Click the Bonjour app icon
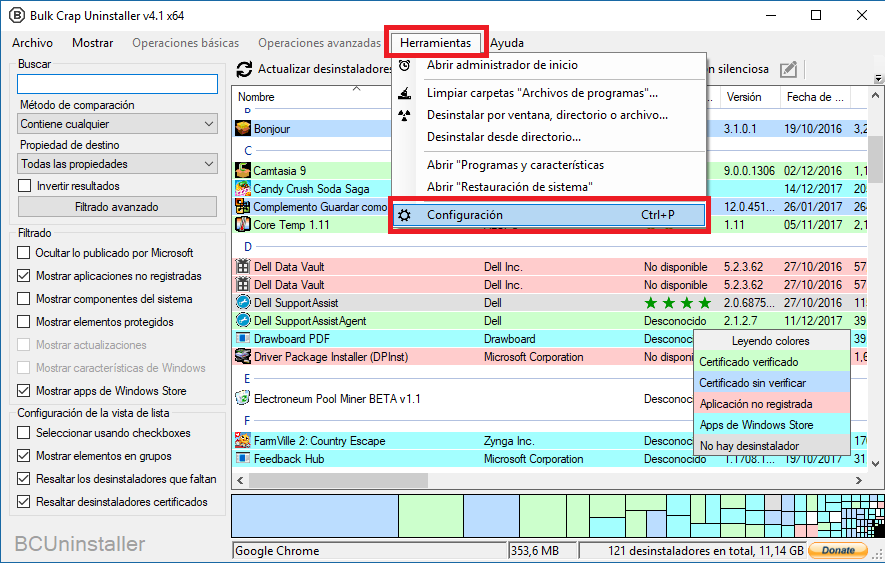This screenshot has height=563, width=885. (x=243, y=128)
